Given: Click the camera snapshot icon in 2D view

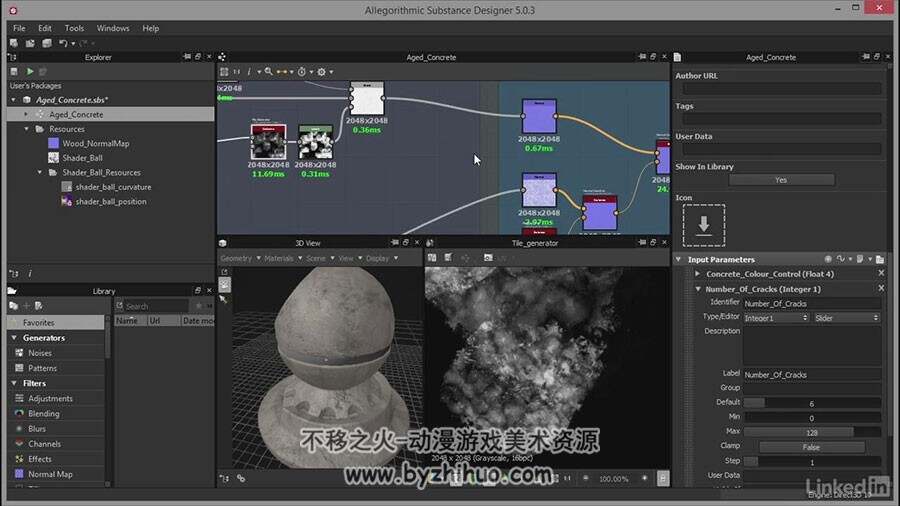Looking at the screenshot, I should tap(488, 258).
